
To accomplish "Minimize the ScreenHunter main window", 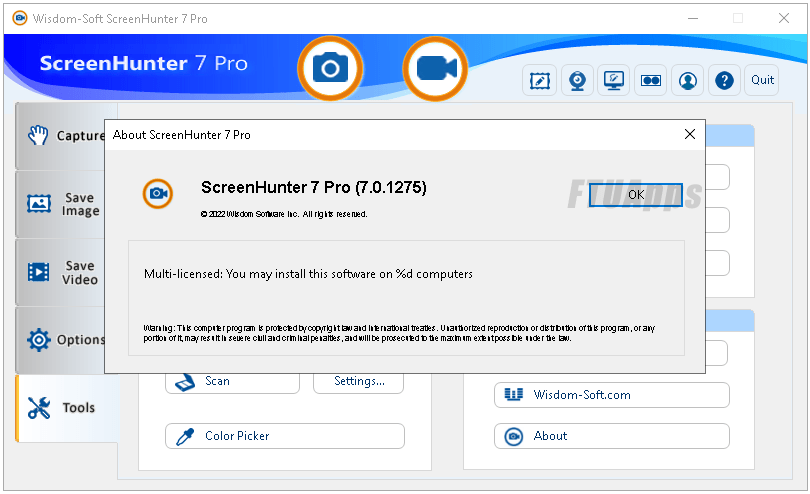I will (x=693, y=19).
